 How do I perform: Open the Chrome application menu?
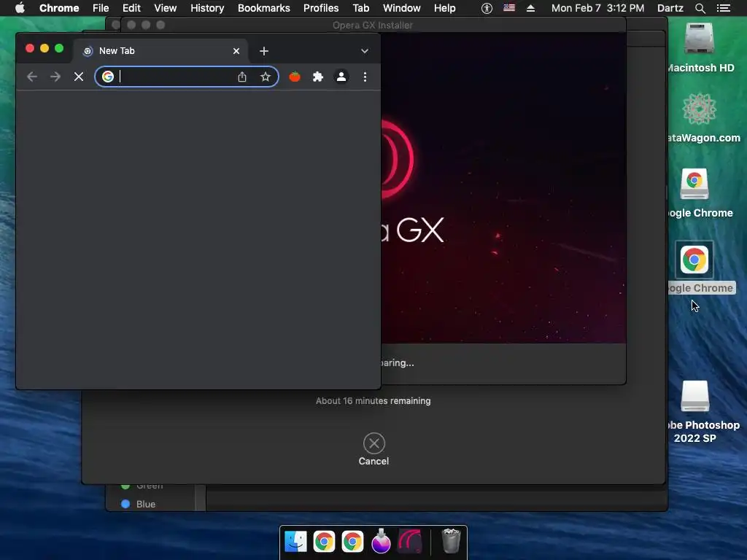pos(59,8)
